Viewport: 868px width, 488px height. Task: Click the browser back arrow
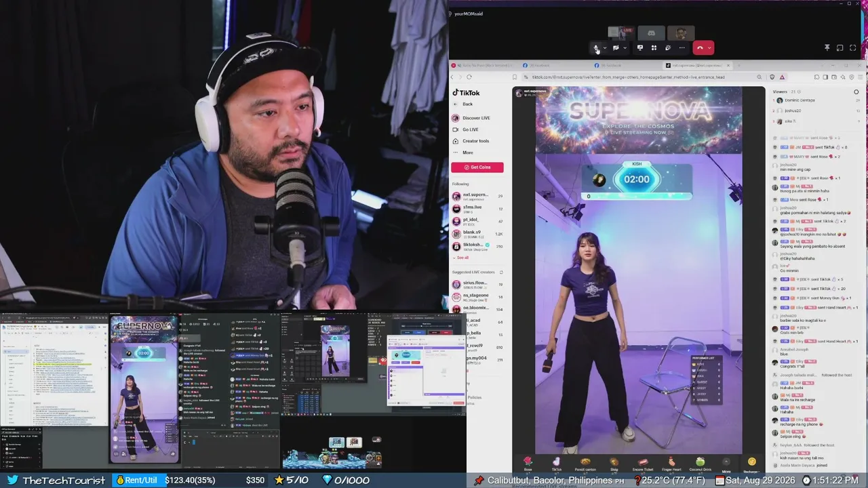coord(454,77)
